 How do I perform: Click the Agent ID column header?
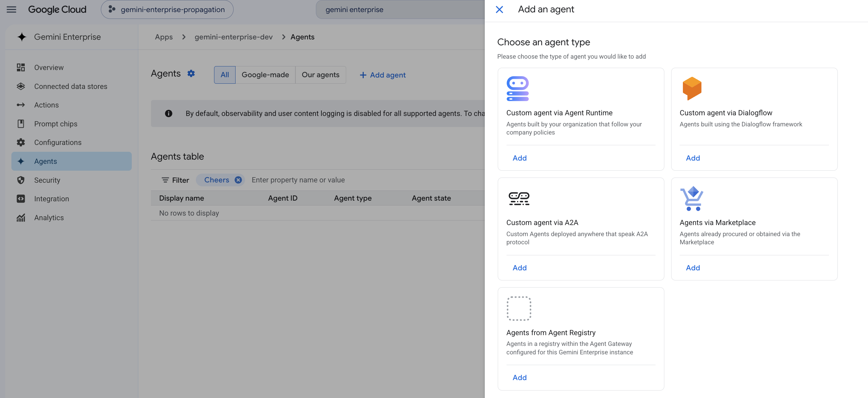(283, 198)
